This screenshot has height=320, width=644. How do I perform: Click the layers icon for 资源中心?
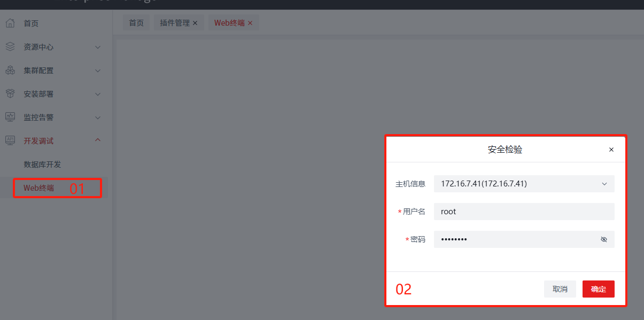coord(10,47)
